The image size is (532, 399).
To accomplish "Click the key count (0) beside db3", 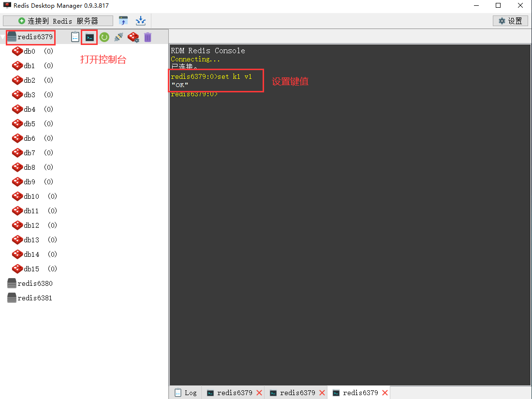I will 48,95.
